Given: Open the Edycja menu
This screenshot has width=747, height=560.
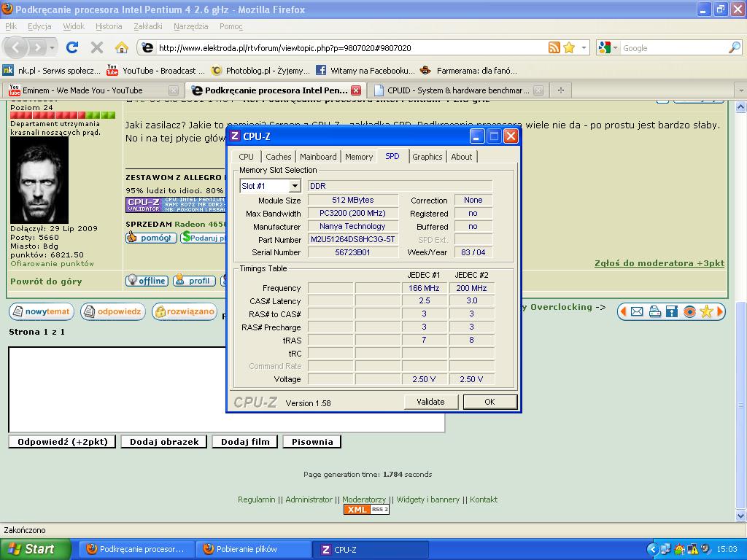Looking at the screenshot, I should point(39,26).
